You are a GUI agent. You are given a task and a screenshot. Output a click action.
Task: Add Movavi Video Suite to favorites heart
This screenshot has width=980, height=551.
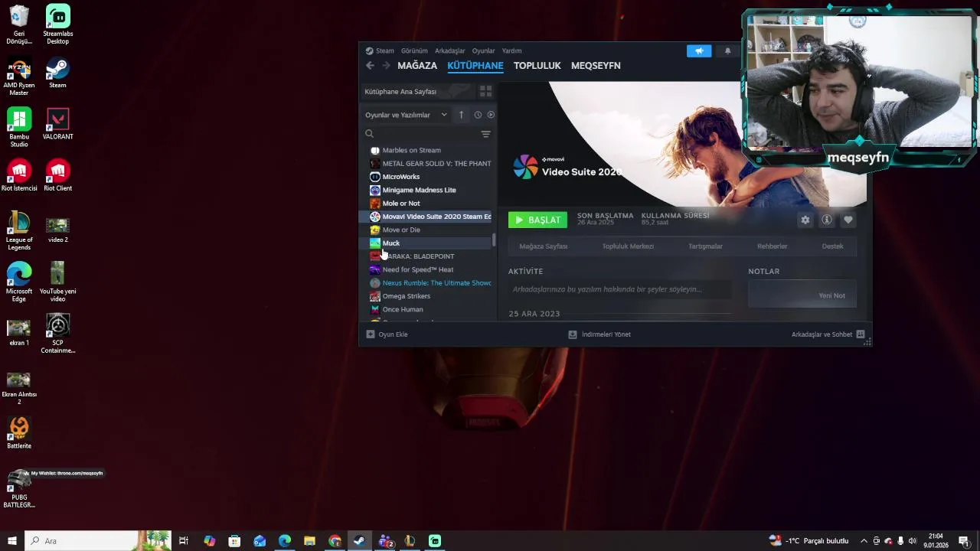point(848,220)
